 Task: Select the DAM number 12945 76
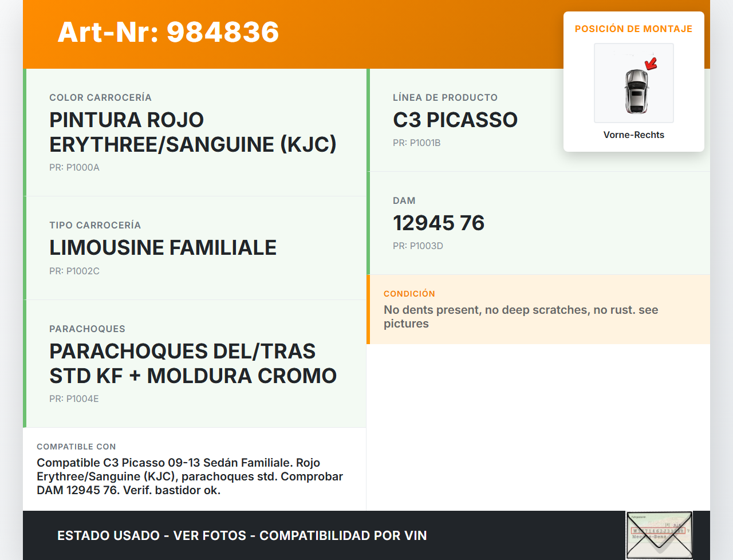pos(439,223)
